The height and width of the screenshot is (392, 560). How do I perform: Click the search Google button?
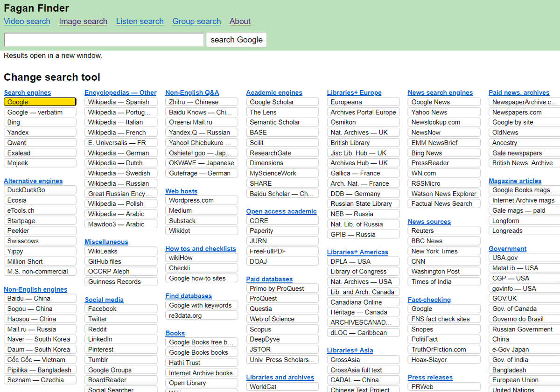pos(237,40)
